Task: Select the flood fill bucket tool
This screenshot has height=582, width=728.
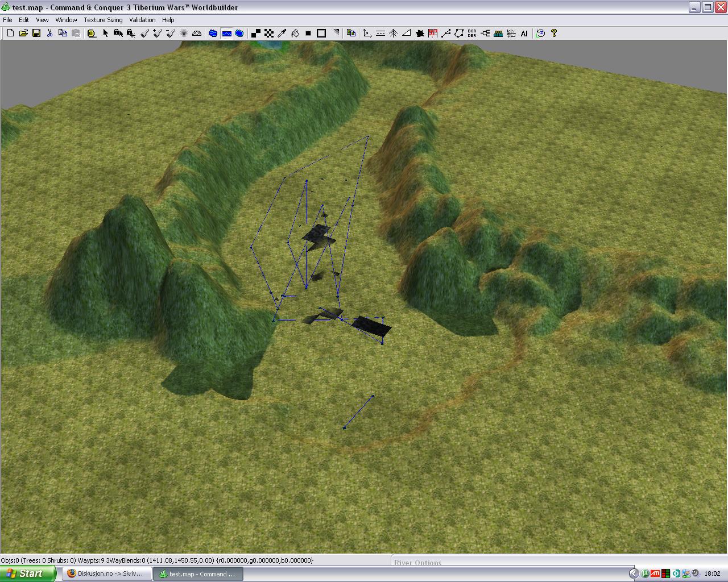Action: click(295, 34)
